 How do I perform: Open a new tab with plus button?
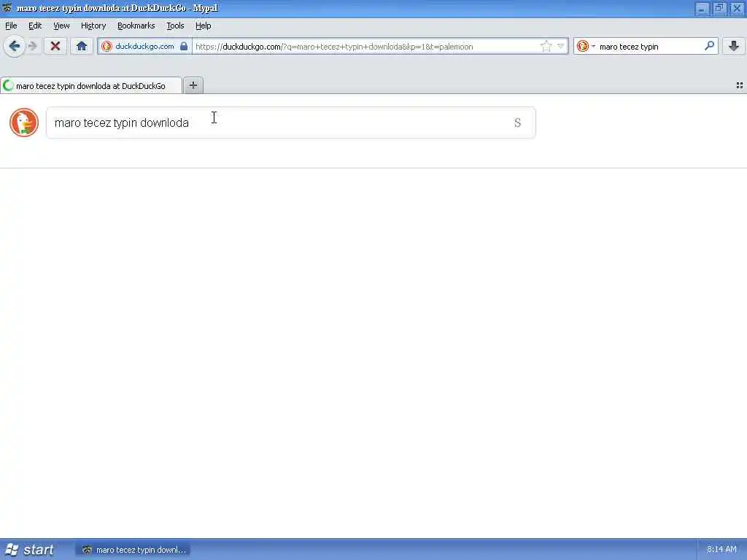[193, 86]
